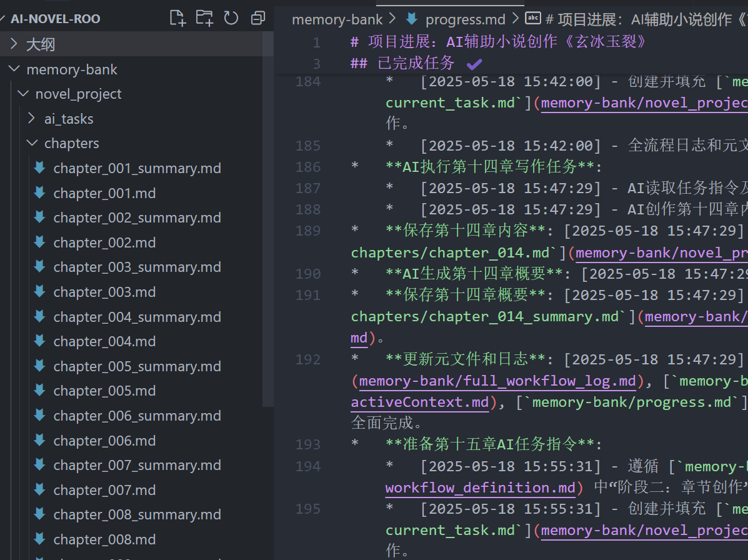748x560 pixels.
Task: Collapse all folders with the collapse icon
Action: 258,18
